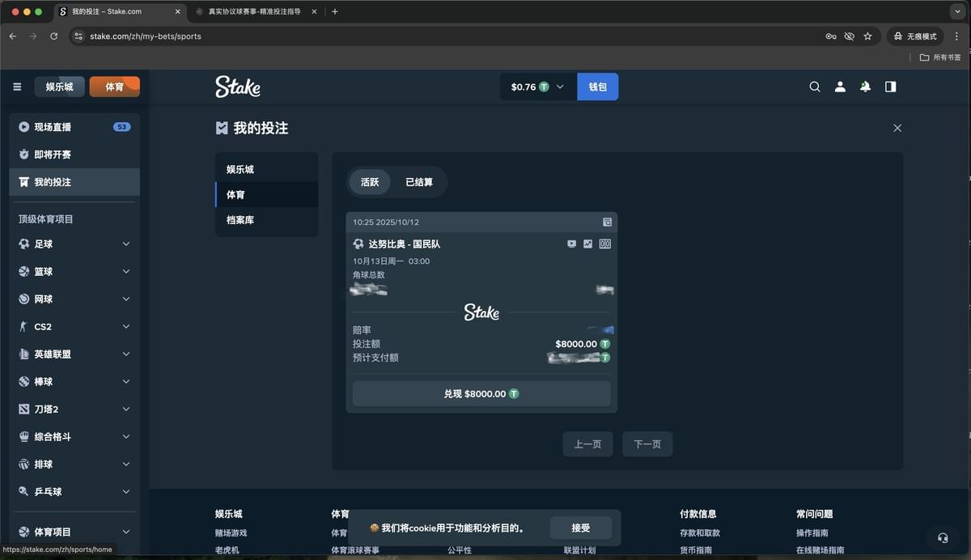The height and width of the screenshot is (560, 971).
Task: Open bet slip share icon beside 10:25 timestamp
Action: tap(607, 223)
